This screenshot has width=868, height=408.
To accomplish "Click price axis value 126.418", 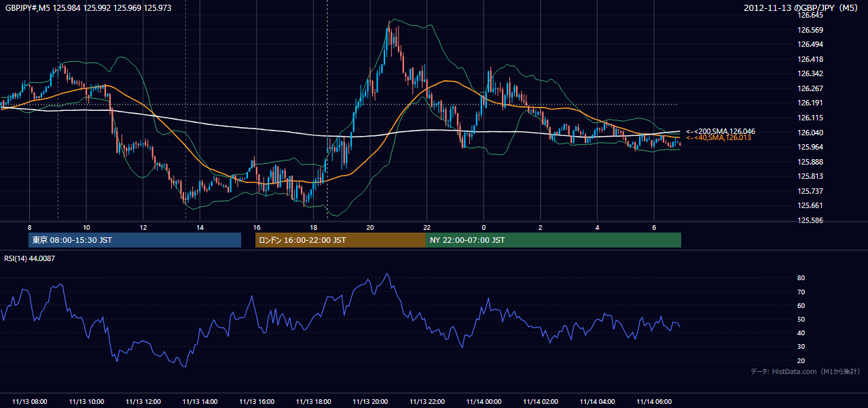I will click(810, 59).
